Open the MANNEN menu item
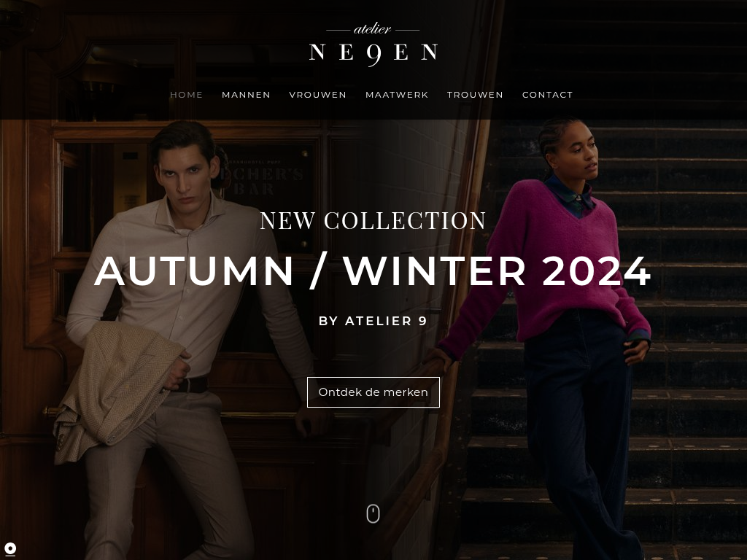The height and width of the screenshot is (560, 747). click(246, 95)
